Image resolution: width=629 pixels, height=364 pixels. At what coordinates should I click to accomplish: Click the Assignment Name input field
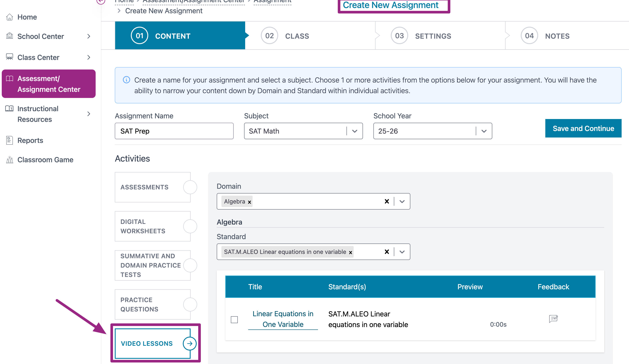(x=174, y=131)
